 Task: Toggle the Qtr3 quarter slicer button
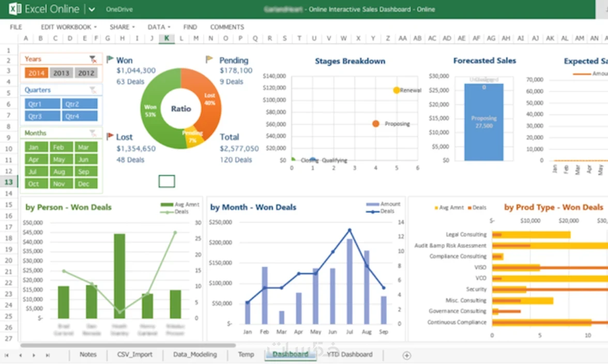pyautogui.click(x=42, y=116)
